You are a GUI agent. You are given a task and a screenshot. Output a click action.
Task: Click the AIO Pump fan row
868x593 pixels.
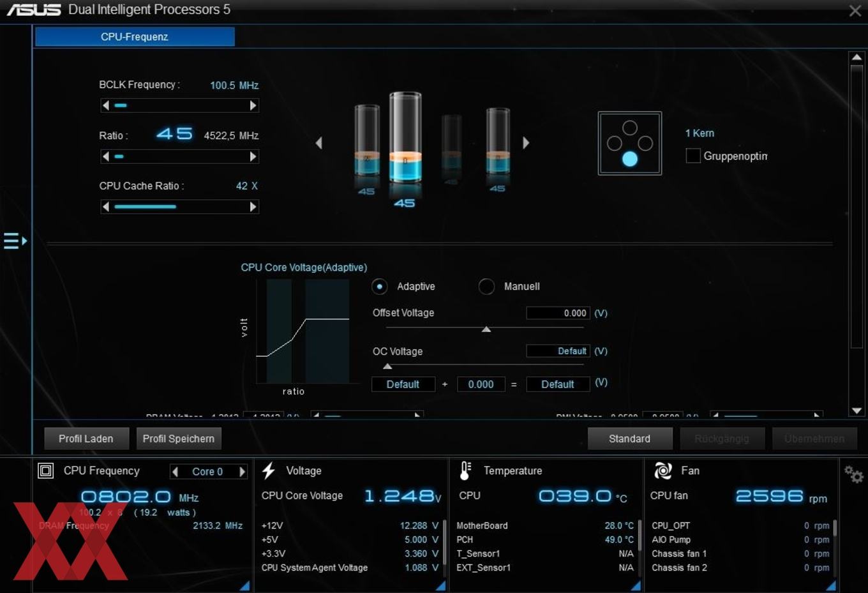[740, 539]
